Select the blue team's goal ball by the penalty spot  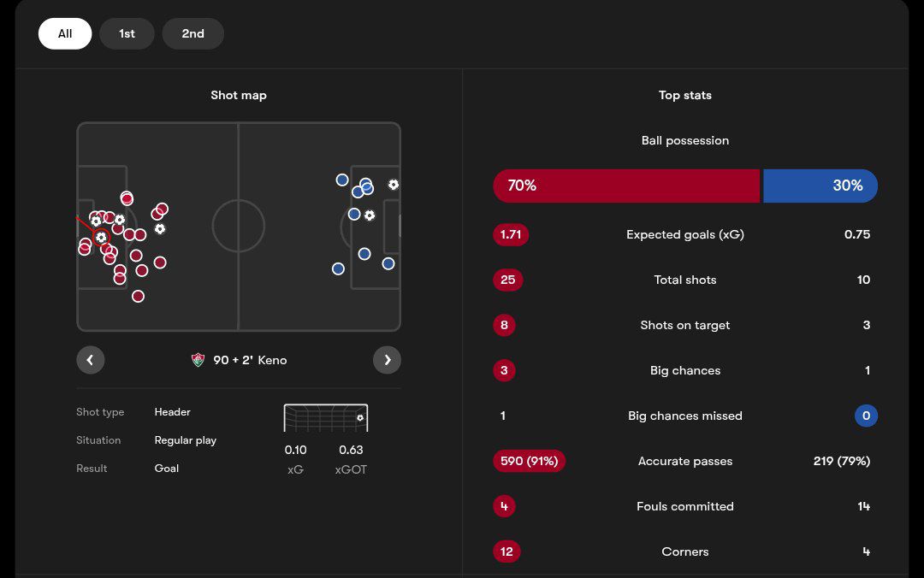coord(370,215)
